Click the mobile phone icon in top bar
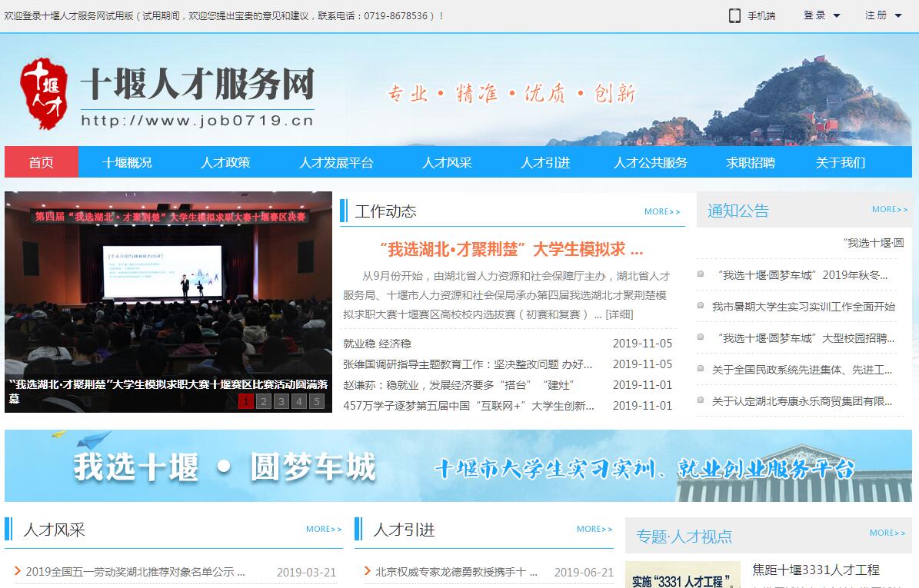This screenshot has height=588, width=919. click(x=734, y=15)
